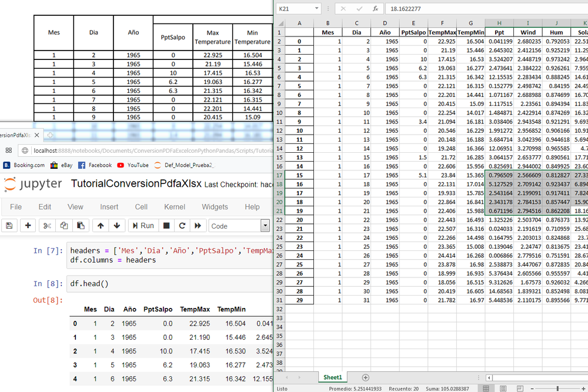The height and width of the screenshot is (392, 588).
Task: Restart the kernel using the restart icon
Action: 181,226
